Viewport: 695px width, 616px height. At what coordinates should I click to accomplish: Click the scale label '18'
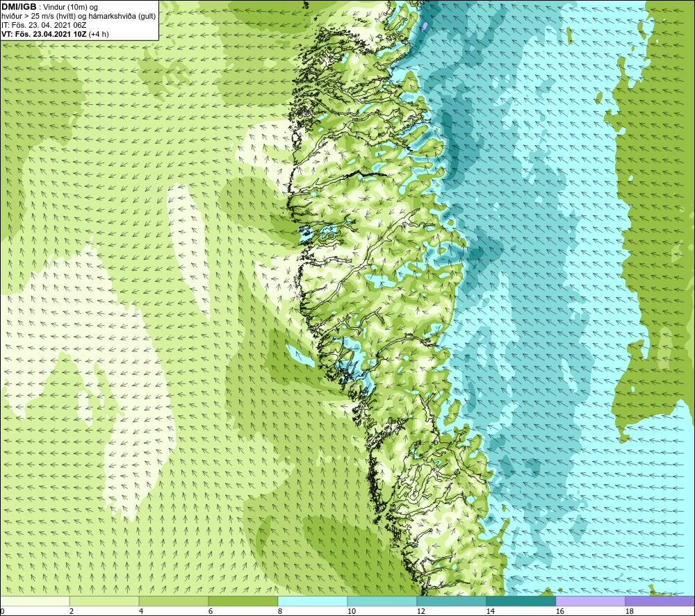[629, 611]
